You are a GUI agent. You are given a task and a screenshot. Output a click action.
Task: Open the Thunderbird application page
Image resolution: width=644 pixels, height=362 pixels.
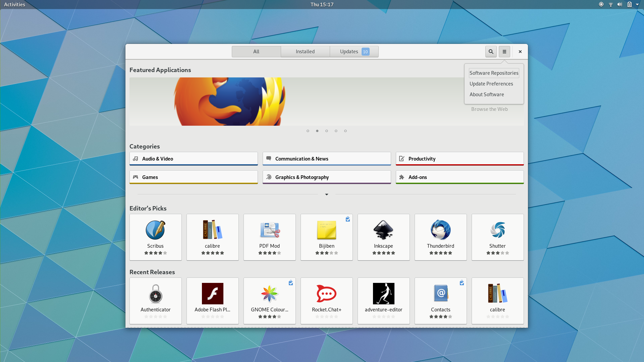click(x=440, y=237)
